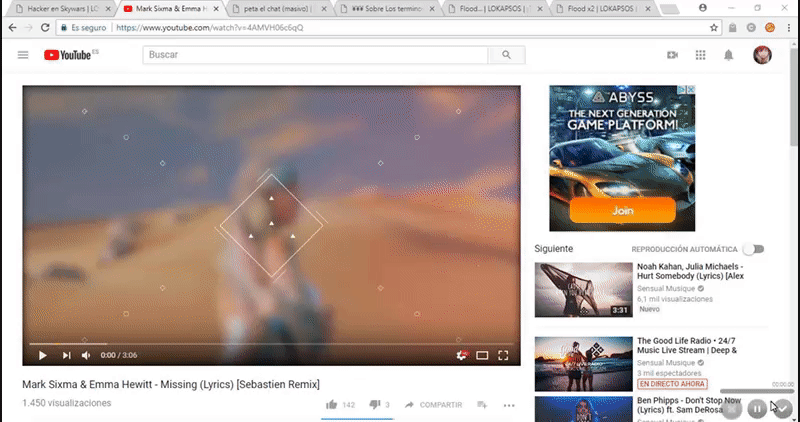Screen dimensions: 800x422
Task: Switch player to theater mode
Action: 482,355
